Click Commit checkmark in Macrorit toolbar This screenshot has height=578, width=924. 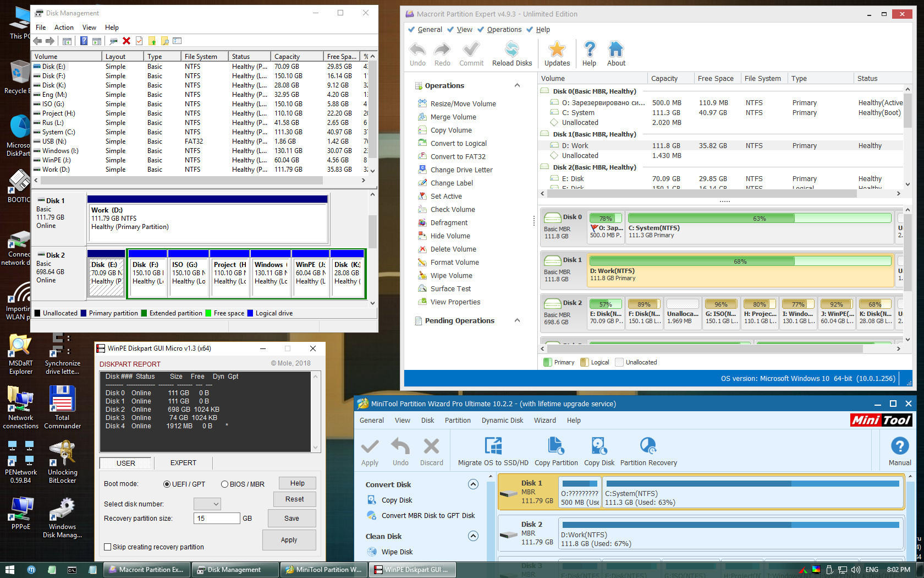pos(471,50)
